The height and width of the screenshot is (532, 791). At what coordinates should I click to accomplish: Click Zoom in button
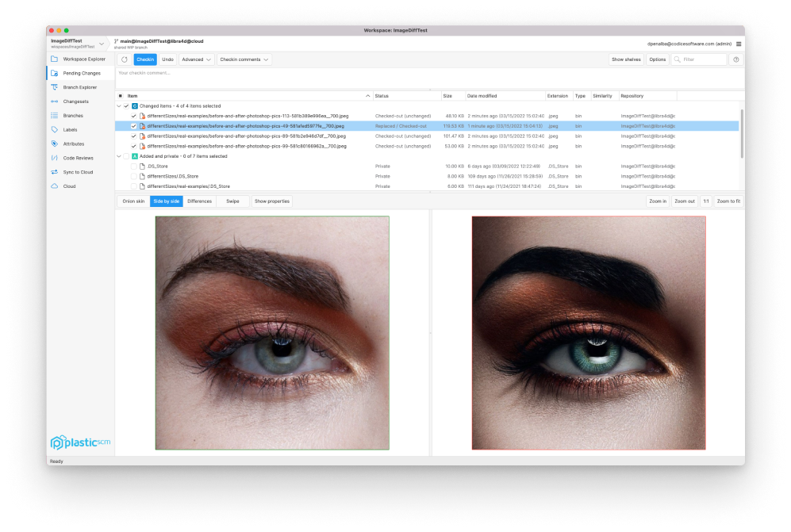[x=658, y=201]
